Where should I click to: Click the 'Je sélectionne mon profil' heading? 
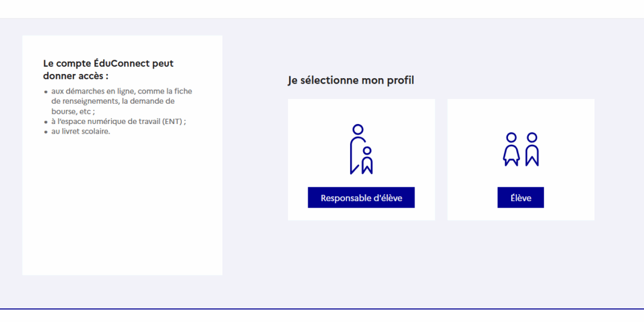click(351, 80)
